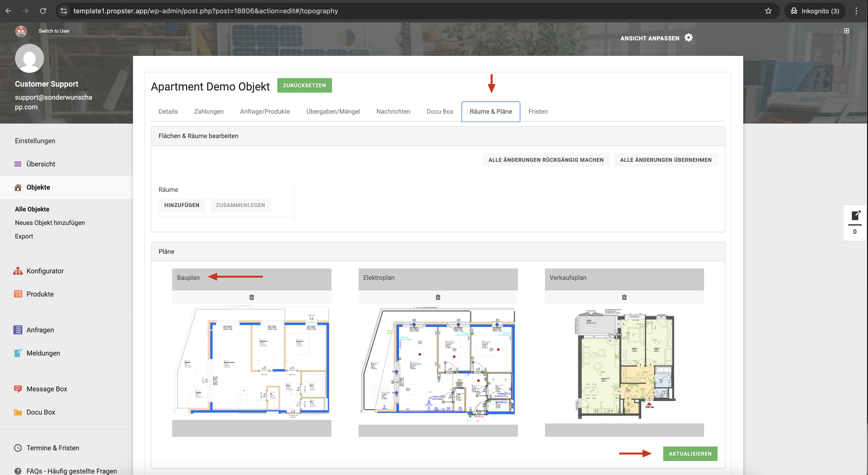Delete the Bauplan plan with trash icon
Viewport: 868px width, 475px height.
coord(251,297)
